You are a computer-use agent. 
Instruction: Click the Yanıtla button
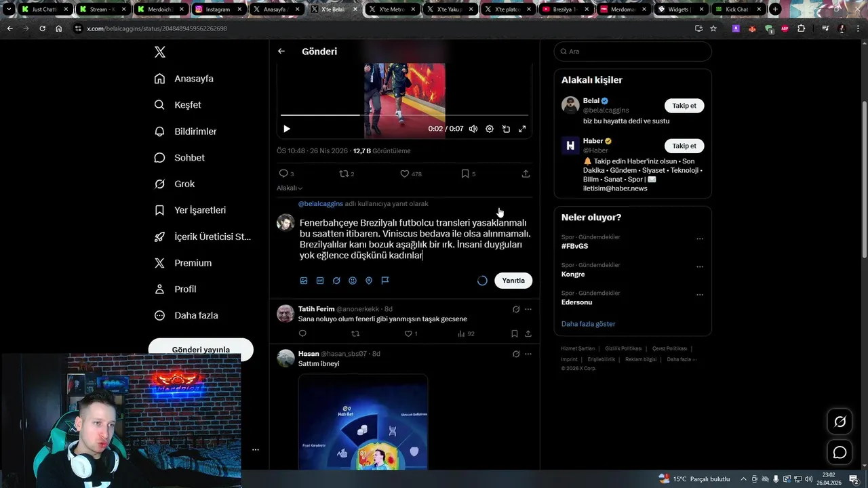(513, 281)
